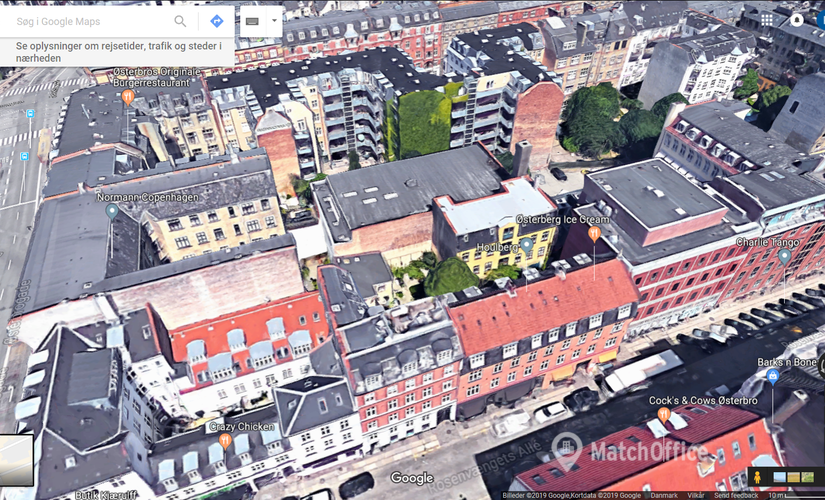Toggle the 10 m scale bar units

796,496
